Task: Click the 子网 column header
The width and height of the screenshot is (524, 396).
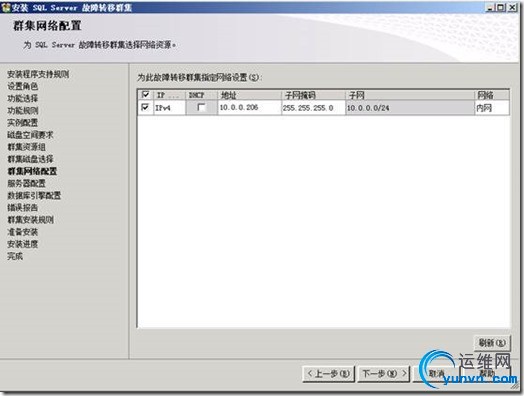Action: (x=410, y=95)
